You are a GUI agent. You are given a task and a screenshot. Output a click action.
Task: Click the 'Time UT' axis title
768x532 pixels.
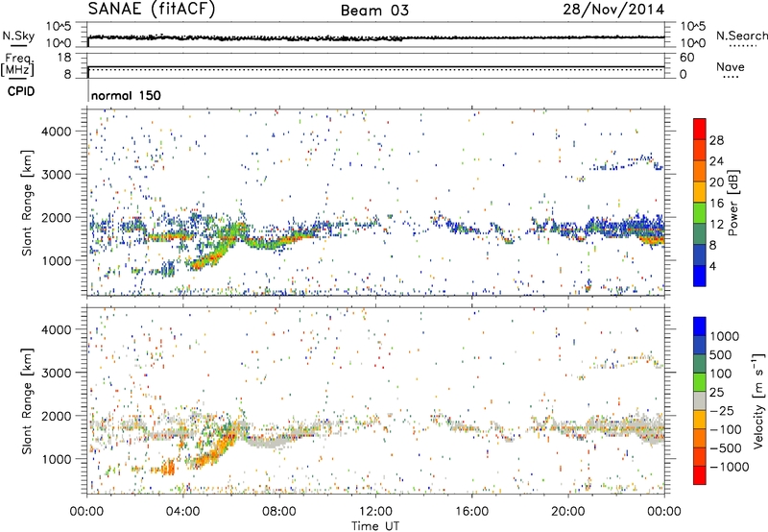point(375,525)
